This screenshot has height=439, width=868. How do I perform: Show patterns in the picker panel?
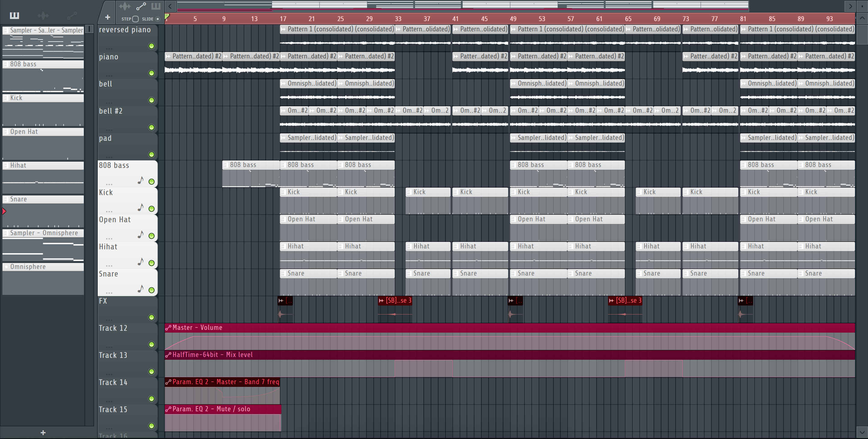14,15
